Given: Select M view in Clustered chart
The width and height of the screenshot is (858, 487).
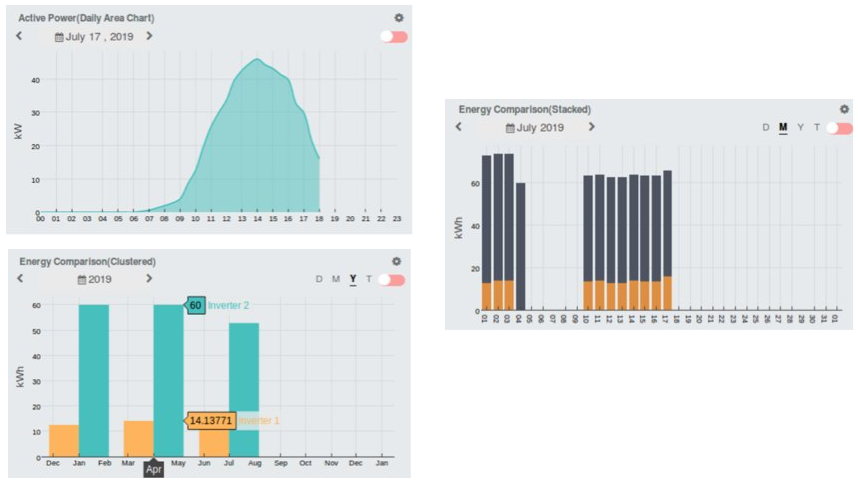Looking at the screenshot, I should click(x=336, y=280).
